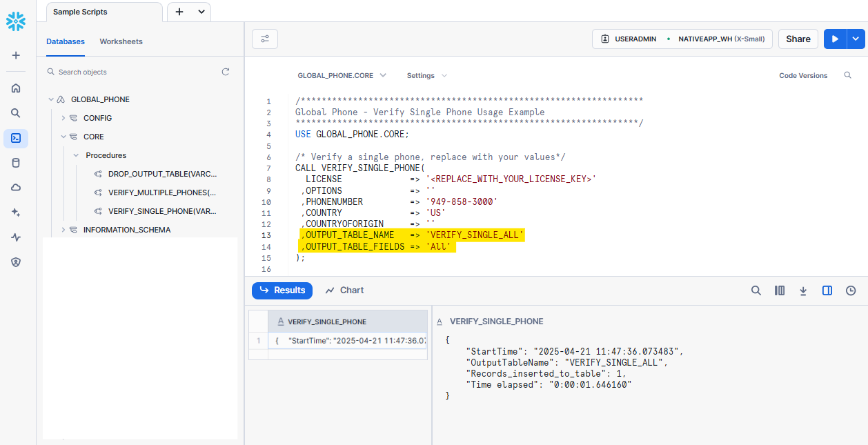Open query history clock icon

click(851, 290)
